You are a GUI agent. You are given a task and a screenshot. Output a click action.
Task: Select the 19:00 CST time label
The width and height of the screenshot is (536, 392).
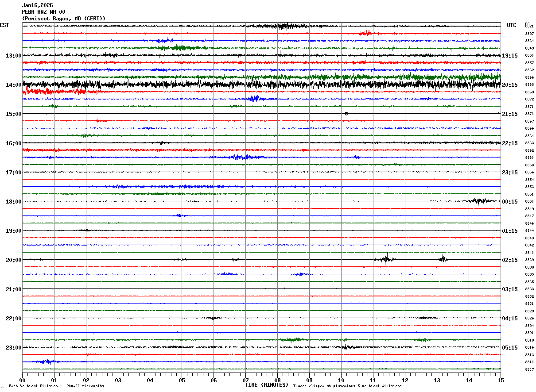click(x=14, y=231)
